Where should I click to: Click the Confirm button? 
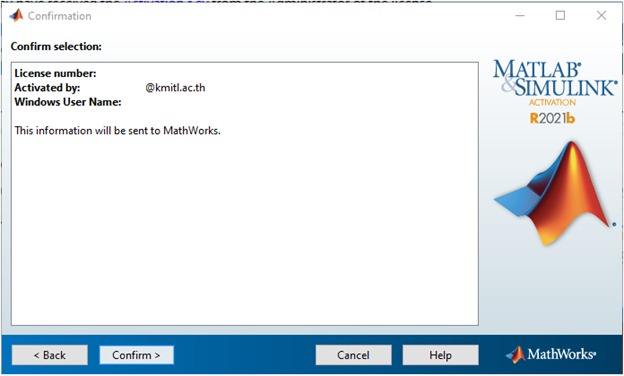[x=136, y=355]
